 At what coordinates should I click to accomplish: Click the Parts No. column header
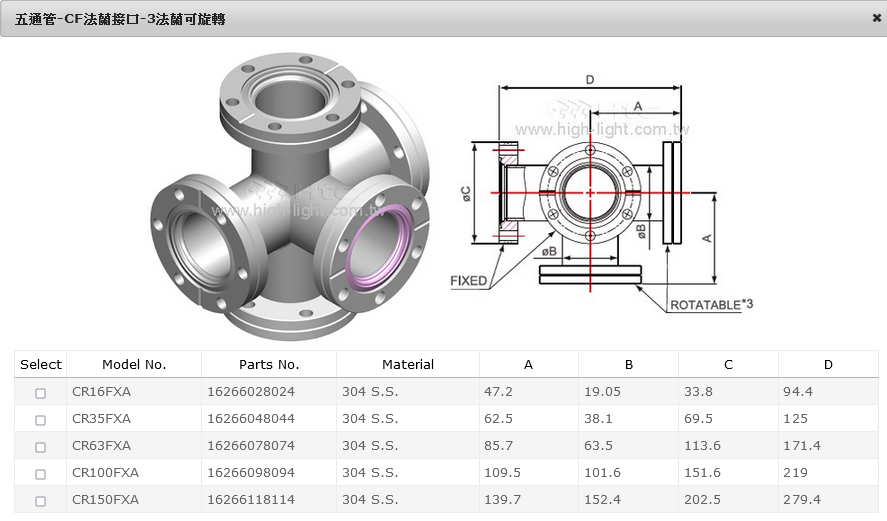(269, 365)
